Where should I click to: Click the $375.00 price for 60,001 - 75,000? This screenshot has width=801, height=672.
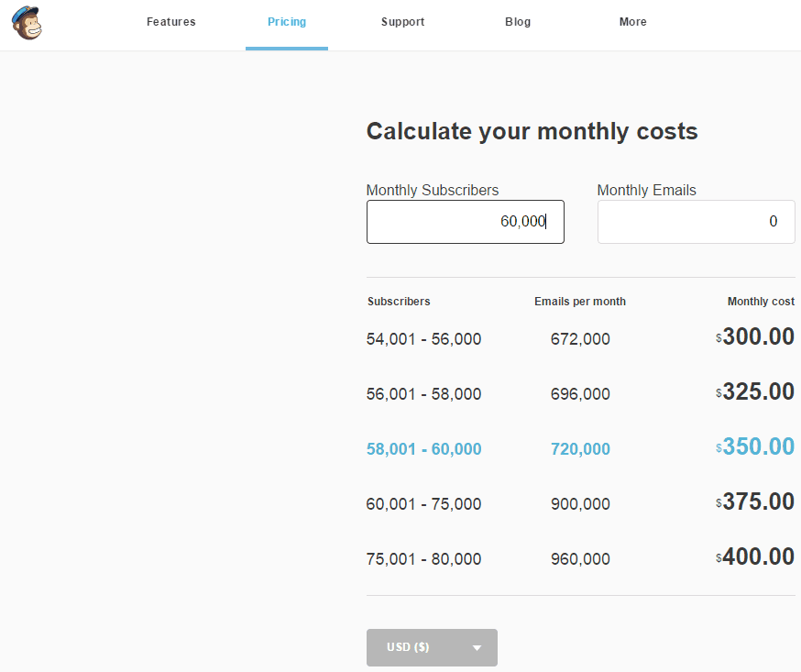pos(758,501)
